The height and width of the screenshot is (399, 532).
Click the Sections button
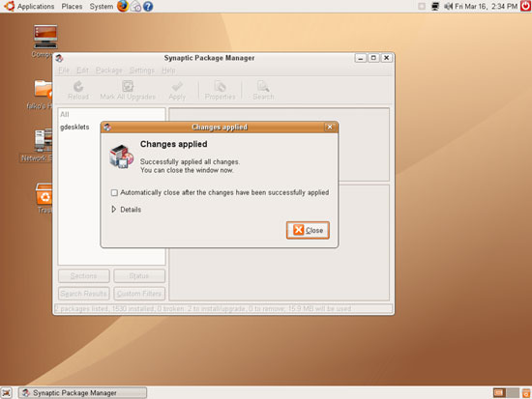[84, 276]
